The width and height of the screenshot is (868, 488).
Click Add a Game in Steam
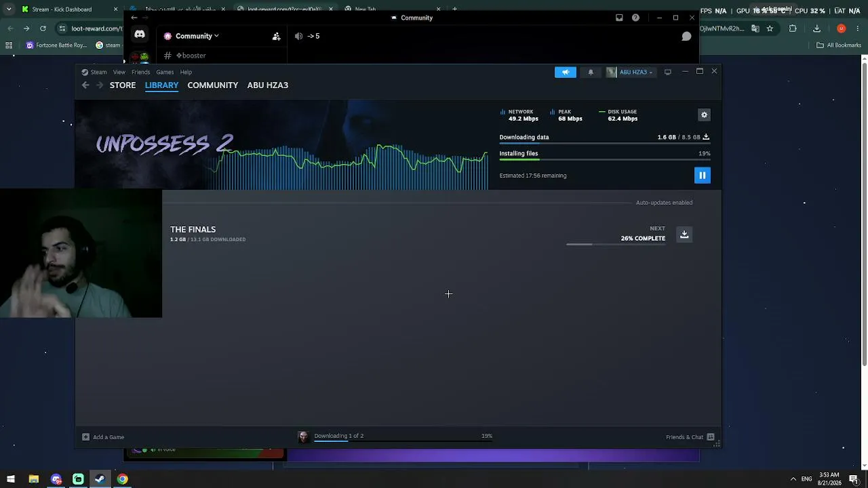click(103, 437)
